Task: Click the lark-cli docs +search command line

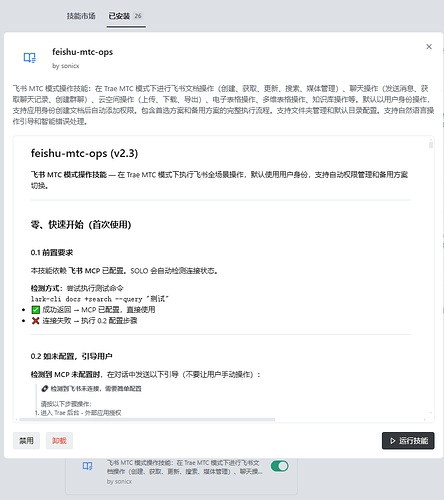Action: (x=100, y=299)
